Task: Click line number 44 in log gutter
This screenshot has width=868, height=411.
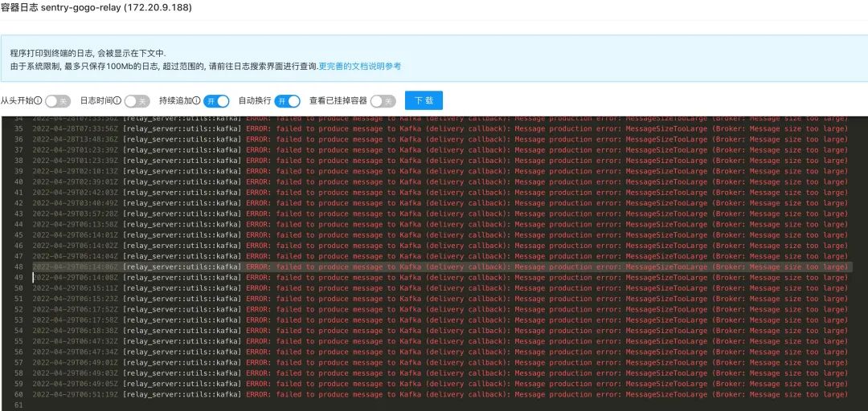Action: [18, 224]
